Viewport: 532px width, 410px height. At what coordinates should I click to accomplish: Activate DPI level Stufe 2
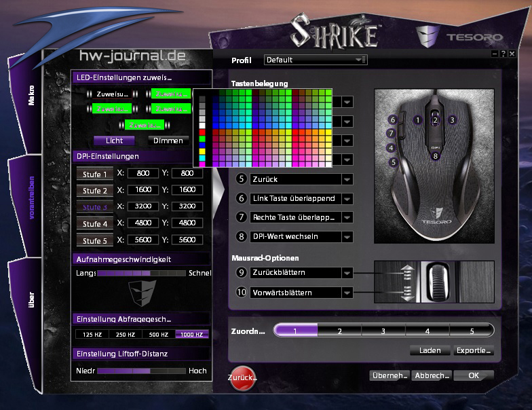click(95, 190)
